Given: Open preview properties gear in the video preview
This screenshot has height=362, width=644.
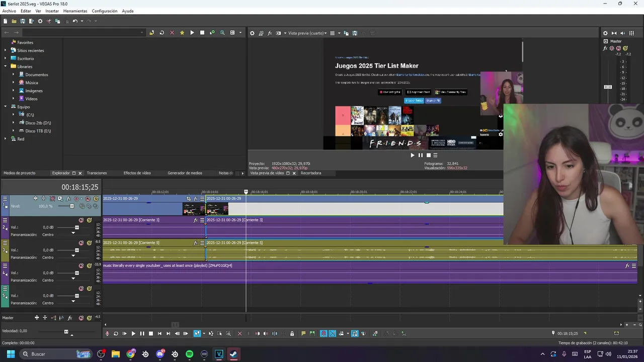Looking at the screenshot, I should coord(253,33).
